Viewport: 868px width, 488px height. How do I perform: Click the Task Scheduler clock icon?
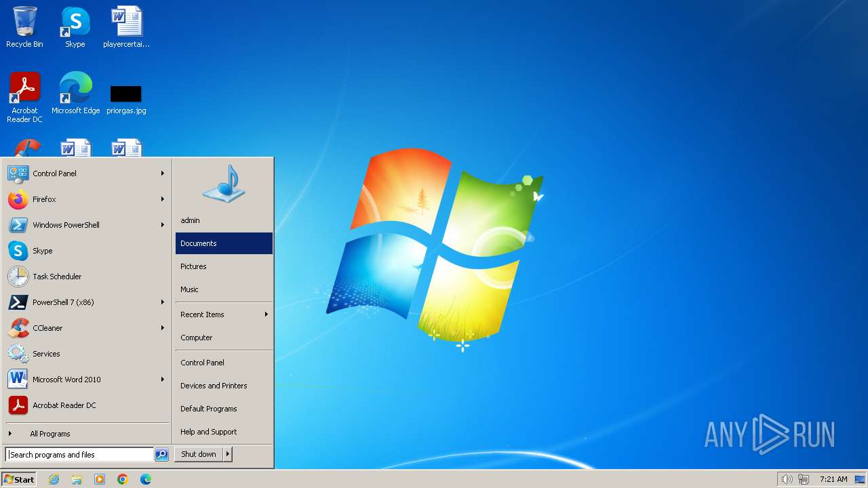pos(18,277)
